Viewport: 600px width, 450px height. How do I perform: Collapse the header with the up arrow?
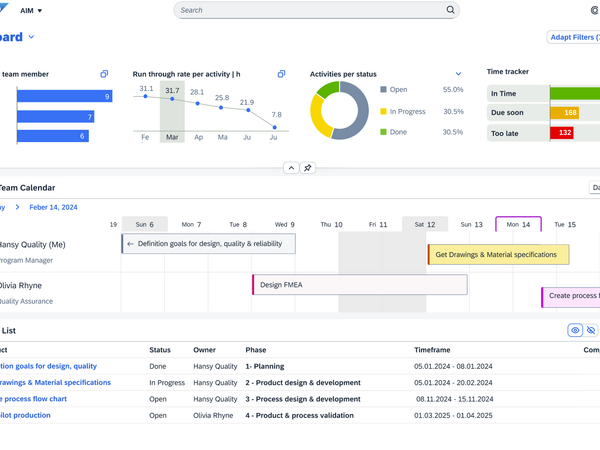292,168
